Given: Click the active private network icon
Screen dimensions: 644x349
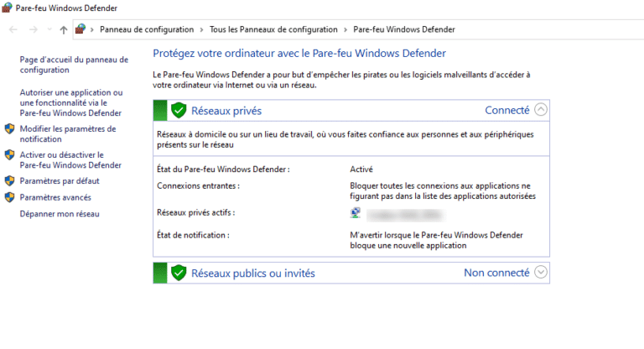Looking at the screenshot, I should pos(356,213).
